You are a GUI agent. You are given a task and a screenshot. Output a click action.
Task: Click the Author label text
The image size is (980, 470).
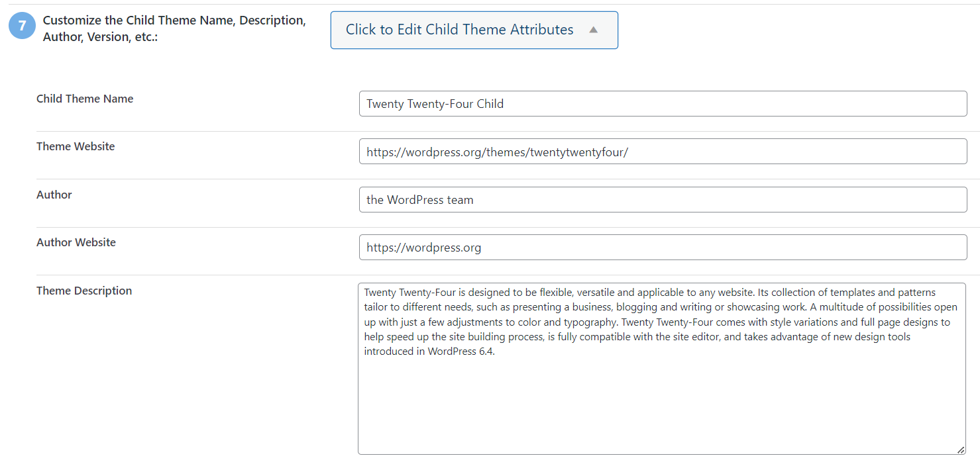(54, 195)
